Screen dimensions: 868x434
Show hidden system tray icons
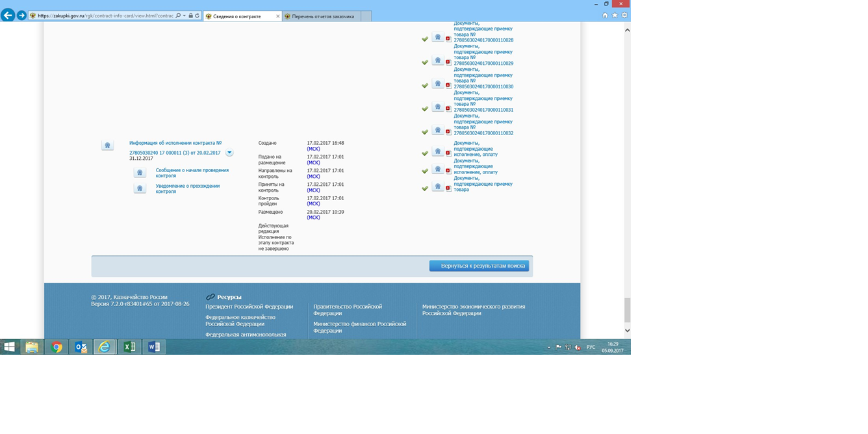tap(549, 348)
